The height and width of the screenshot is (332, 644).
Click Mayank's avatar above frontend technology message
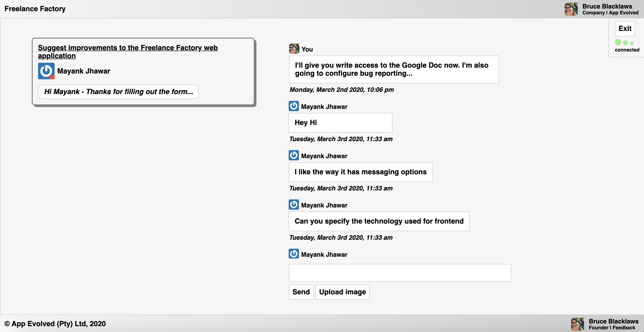pos(294,205)
